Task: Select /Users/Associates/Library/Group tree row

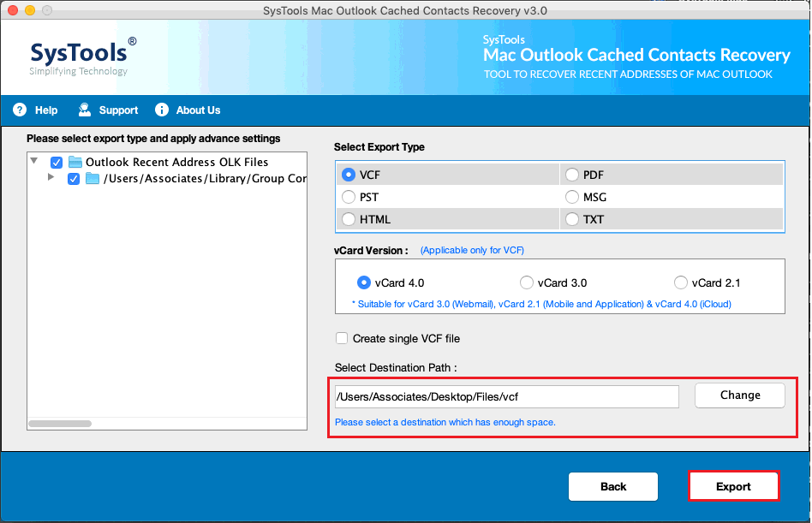Action: tap(167, 179)
